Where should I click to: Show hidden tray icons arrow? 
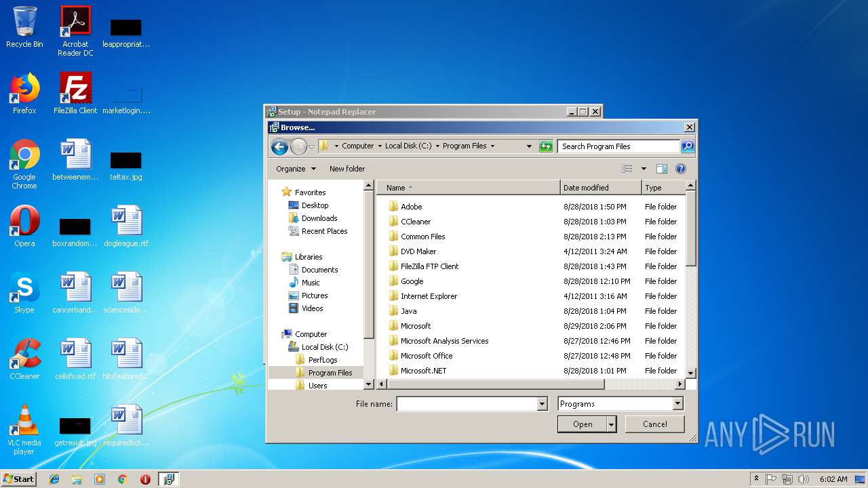coord(756,479)
